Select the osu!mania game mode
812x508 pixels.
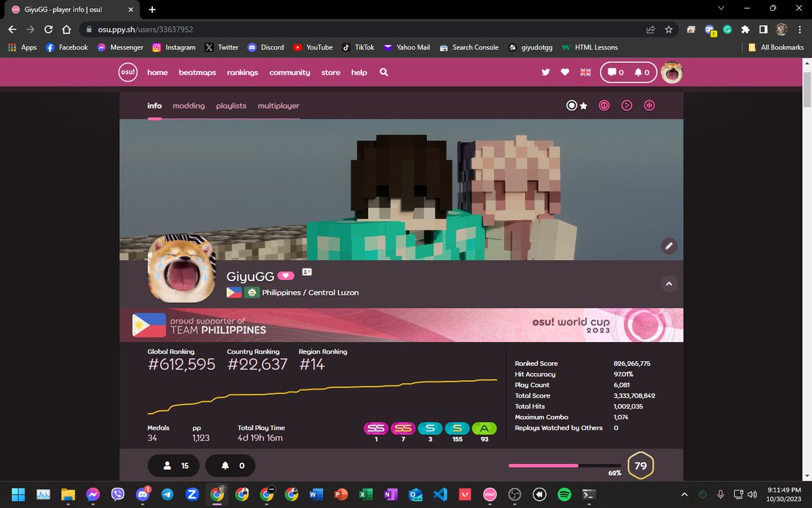(650, 106)
